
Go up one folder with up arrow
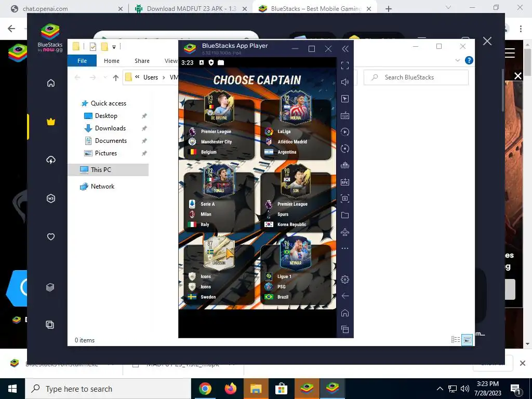pyautogui.click(x=116, y=78)
